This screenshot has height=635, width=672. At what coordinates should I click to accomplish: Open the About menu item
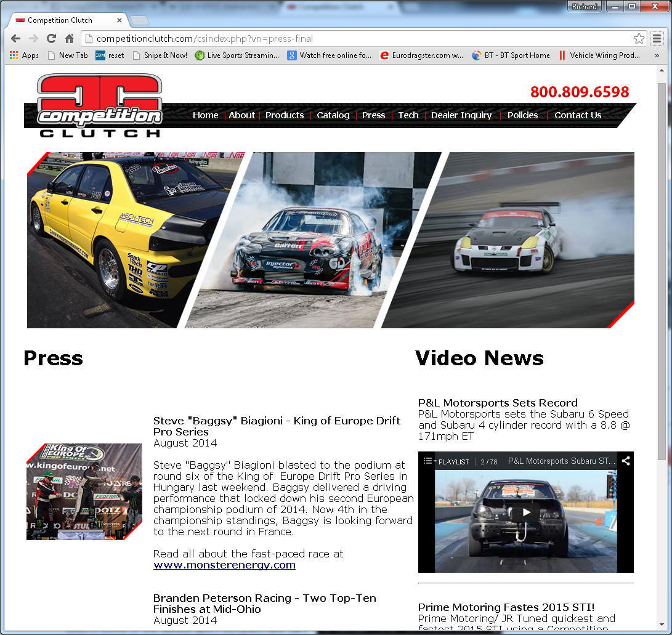pos(241,115)
